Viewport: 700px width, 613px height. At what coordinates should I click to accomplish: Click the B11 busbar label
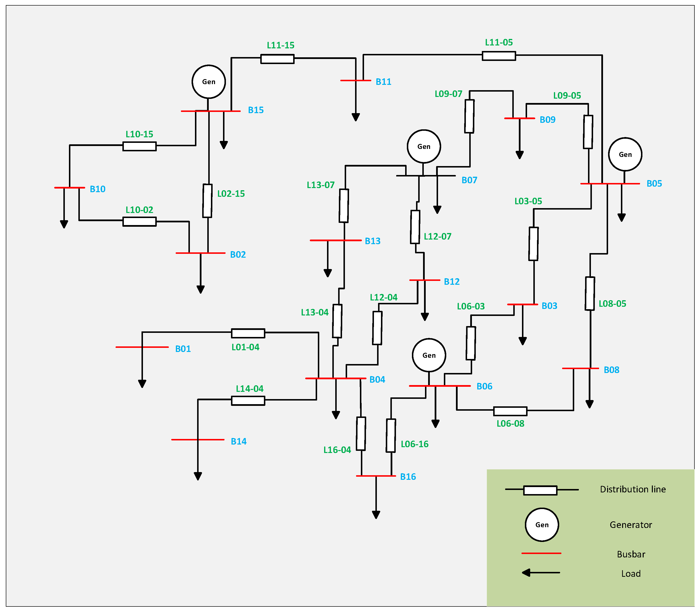point(383,82)
